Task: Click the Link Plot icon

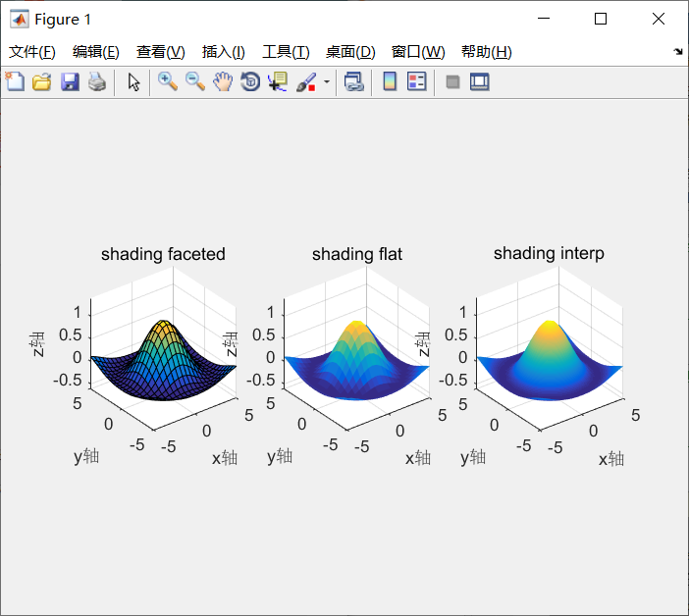Action: tap(354, 82)
